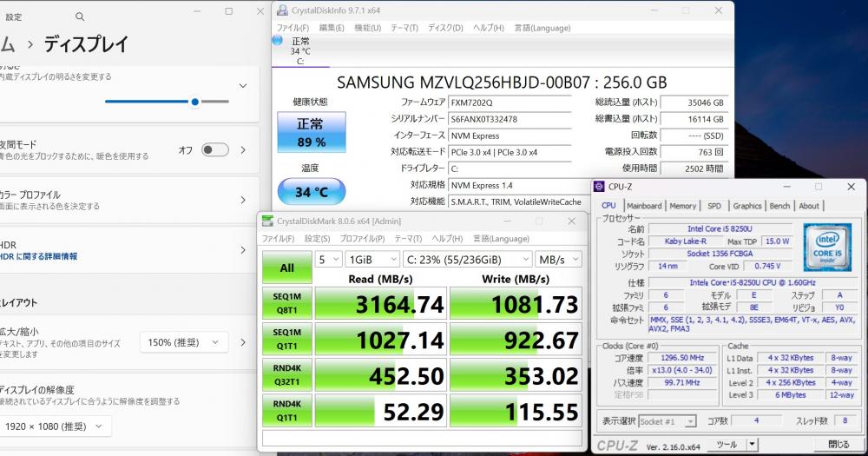Click the display brightness slider handle
Viewport: 868px width, 456px height.
click(194, 102)
